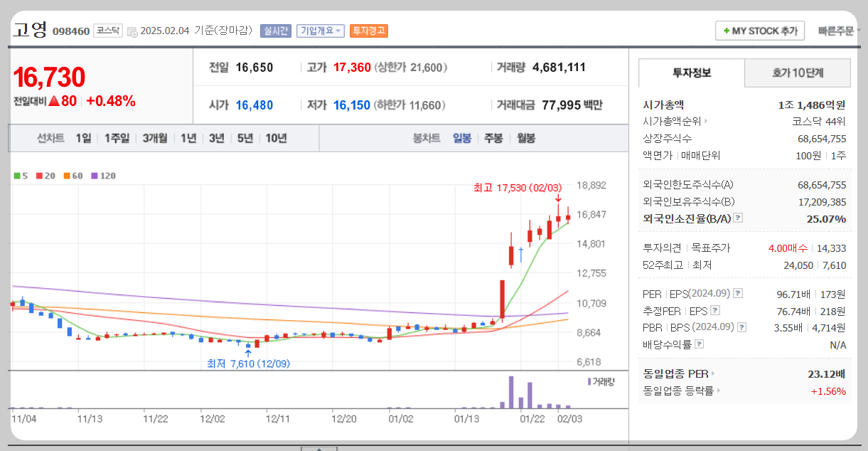Toggle the 실시간 real-time quote badge
Screen dimensions: 868x451
coord(274,31)
